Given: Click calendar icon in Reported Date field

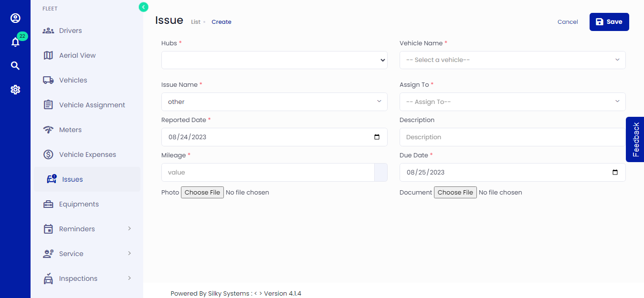Looking at the screenshot, I should pyautogui.click(x=377, y=137).
